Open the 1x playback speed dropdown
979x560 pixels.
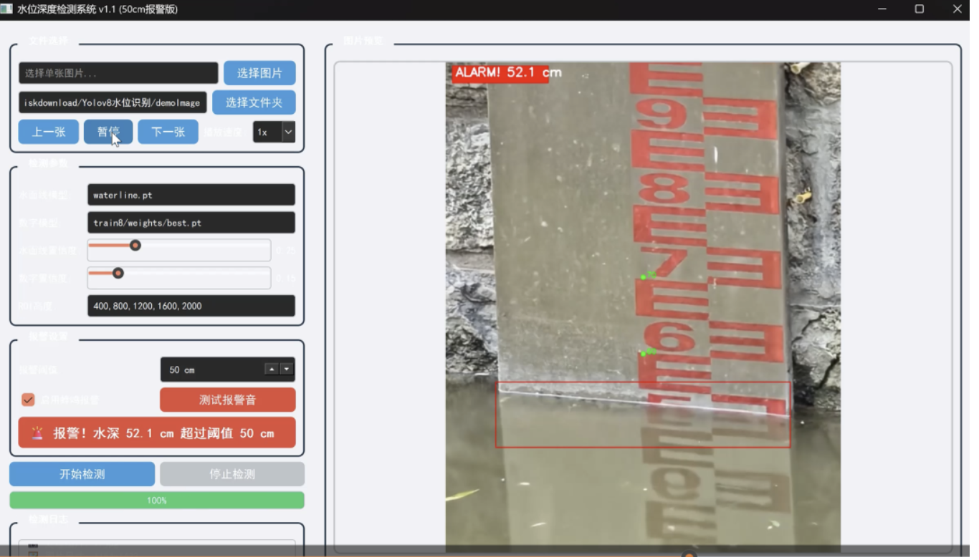pyautogui.click(x=274, y=132)
